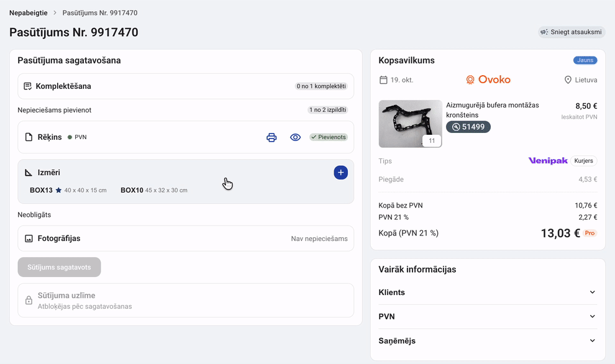Click the 'Nav nepieciešams' label

click(319, 239)
